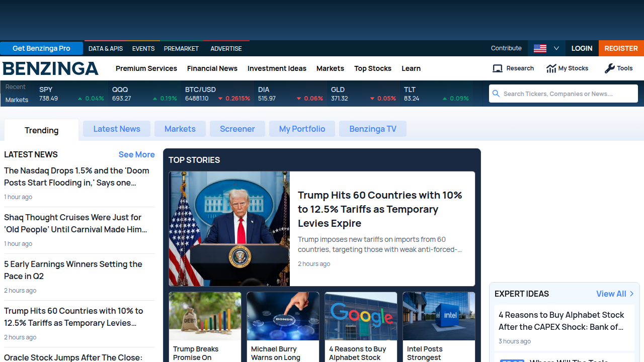Click See More in Latest News
The width and height of the screenshot is (644, 362).
point(136,154)
